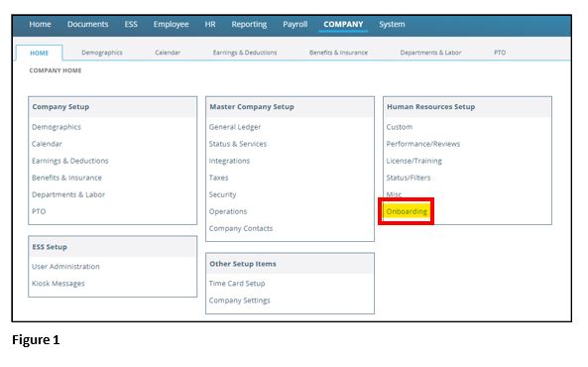
Task: Open the highlighted Onboarding link
Action: [x=407, y=211]
